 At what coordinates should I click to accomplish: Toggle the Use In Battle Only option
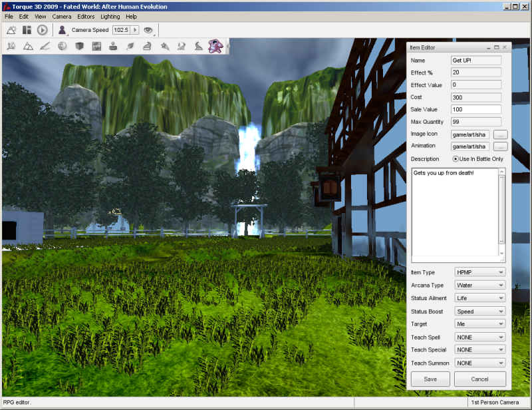pyautogui.click(x=456, y=159)
